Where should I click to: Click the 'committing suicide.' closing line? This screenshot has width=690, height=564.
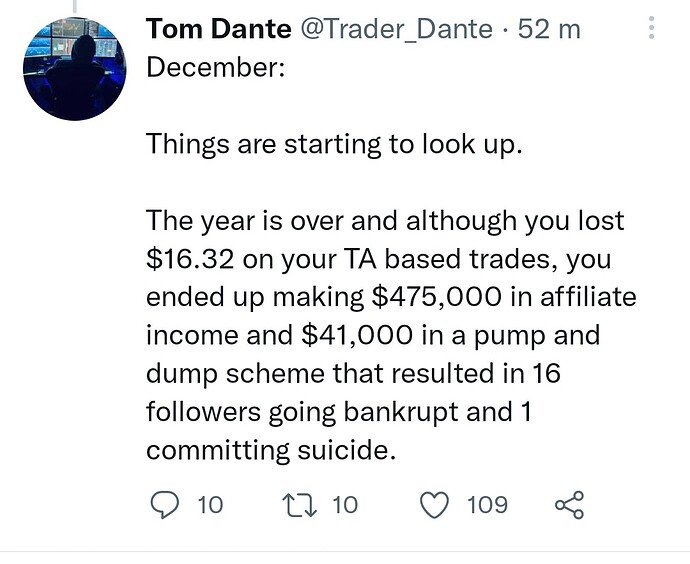point(271,451)
